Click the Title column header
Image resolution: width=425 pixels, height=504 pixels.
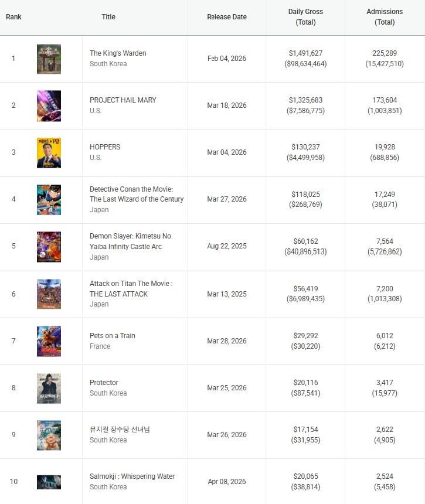pos(108,17)
